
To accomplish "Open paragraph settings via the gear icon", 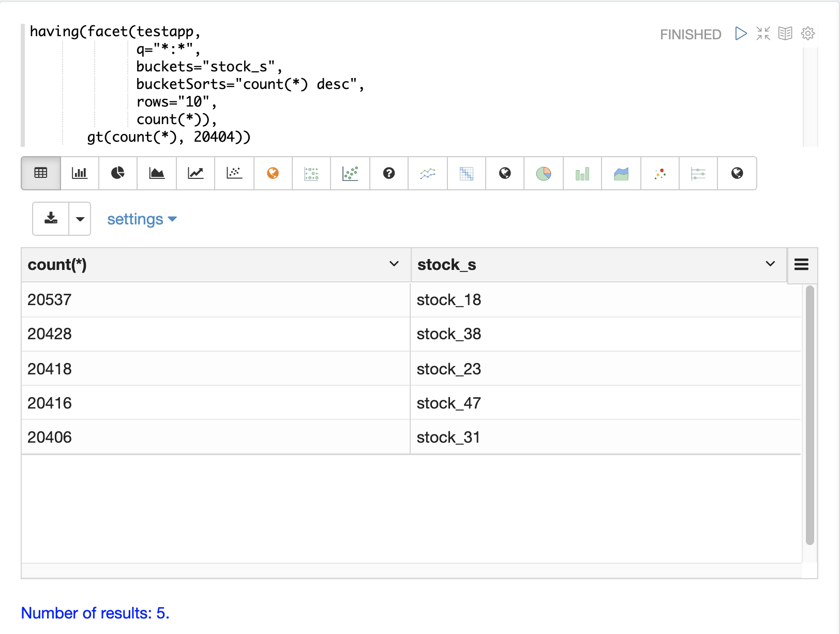I will pos(807,34).
